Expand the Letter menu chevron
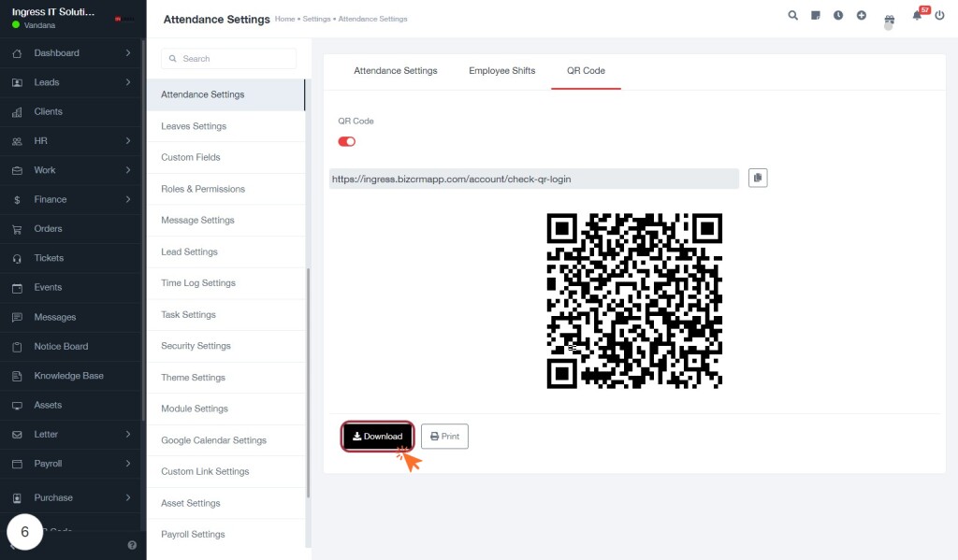The height and width of the screenshot is (560, 958). 127,434
